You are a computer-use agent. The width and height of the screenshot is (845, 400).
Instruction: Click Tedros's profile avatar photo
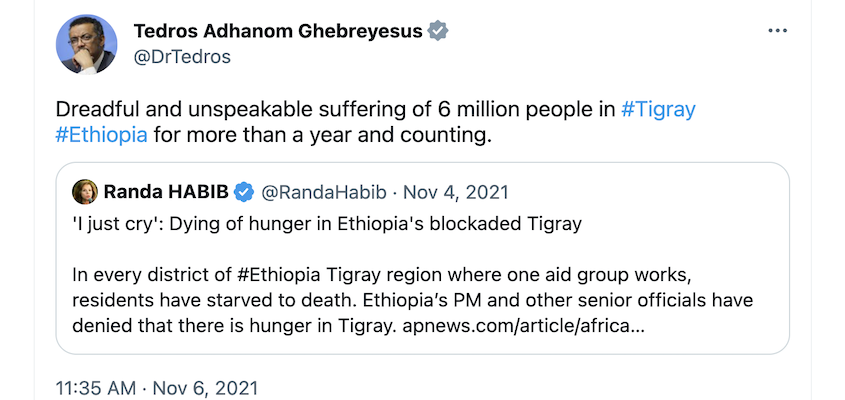point(89,43)
